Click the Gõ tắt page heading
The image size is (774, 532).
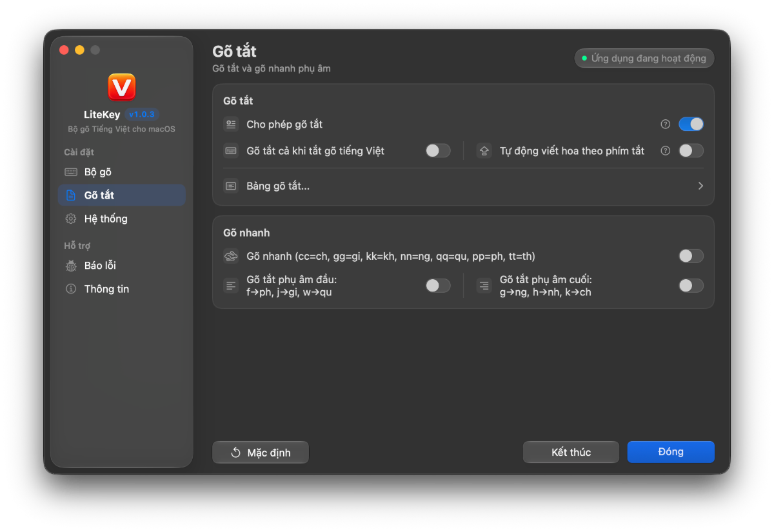coord(235,52)
